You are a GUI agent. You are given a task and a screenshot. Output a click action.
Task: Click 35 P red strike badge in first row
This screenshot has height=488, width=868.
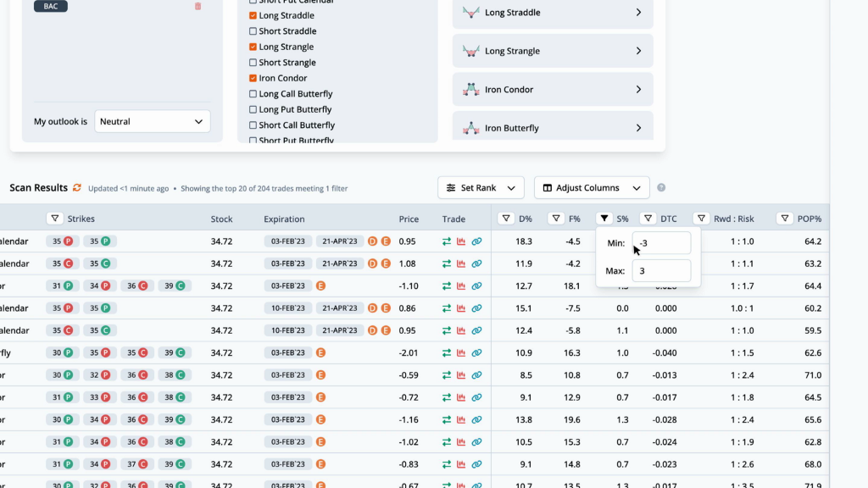(63, 241)
